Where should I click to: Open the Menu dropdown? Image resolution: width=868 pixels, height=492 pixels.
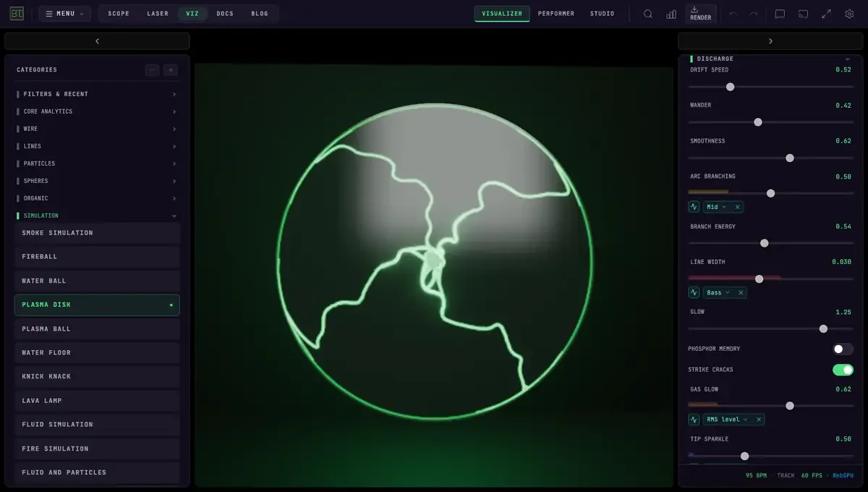point(64,14)
